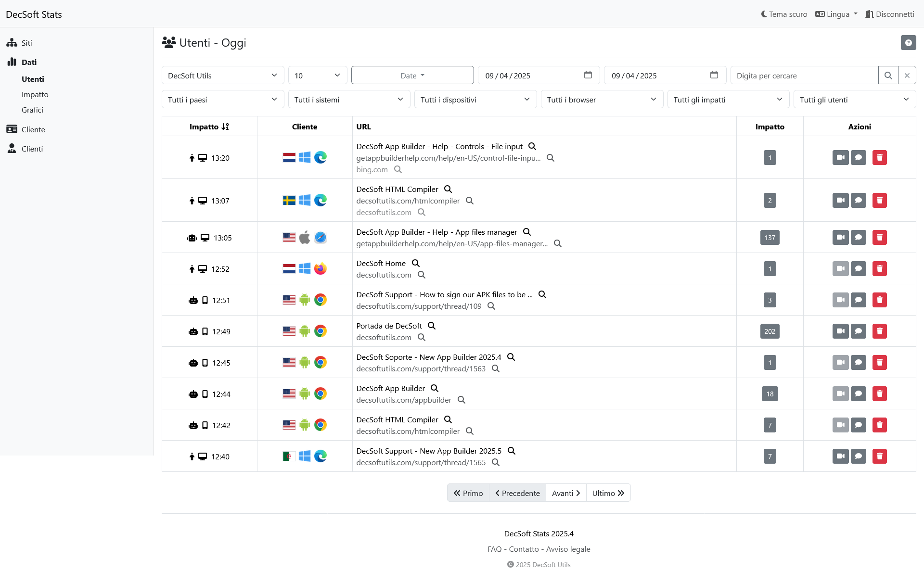
Task: Open the Tutti i browser dropdown
Action: 602,100
